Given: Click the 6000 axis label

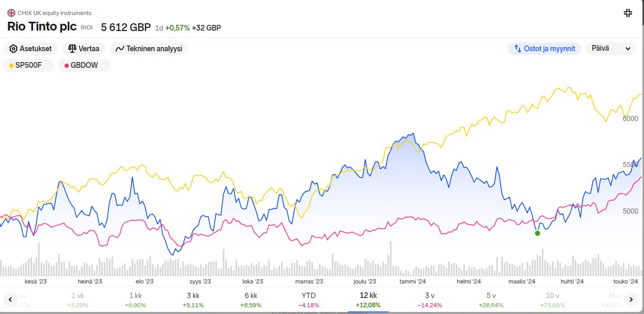Looking at the screenshot, I should pos(630,118).
